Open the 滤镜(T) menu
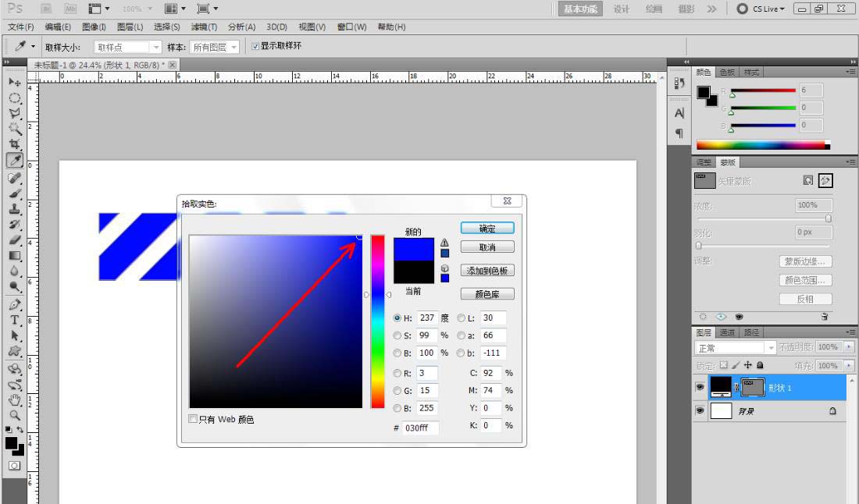This screenshot has width=859, height=504. click(x=204, y=27)
